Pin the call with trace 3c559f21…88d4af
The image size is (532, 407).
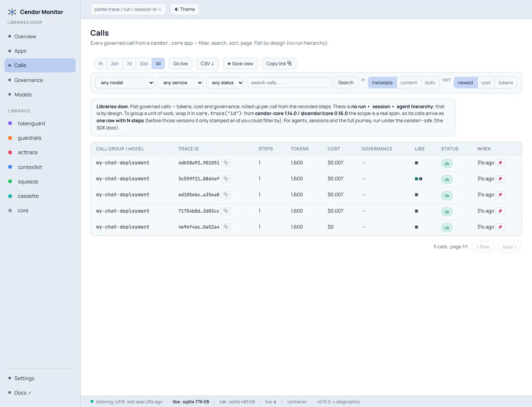[x=500, y=179]
